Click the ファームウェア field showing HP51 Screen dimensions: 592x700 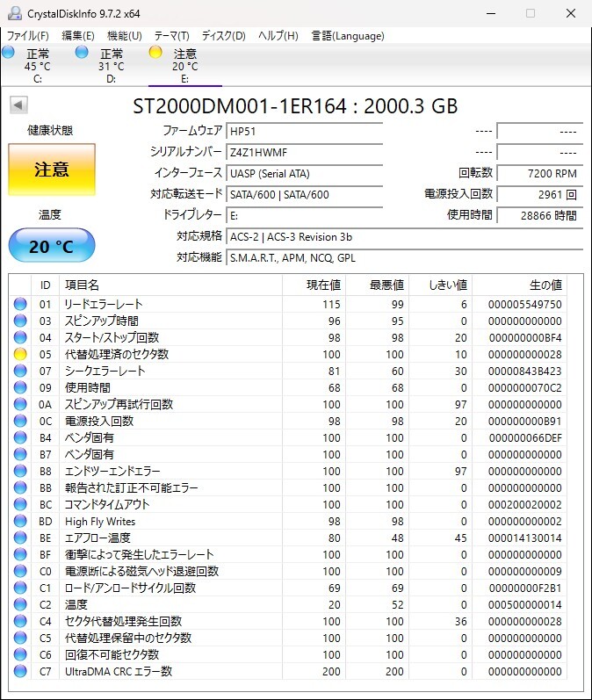coord(305,131)
